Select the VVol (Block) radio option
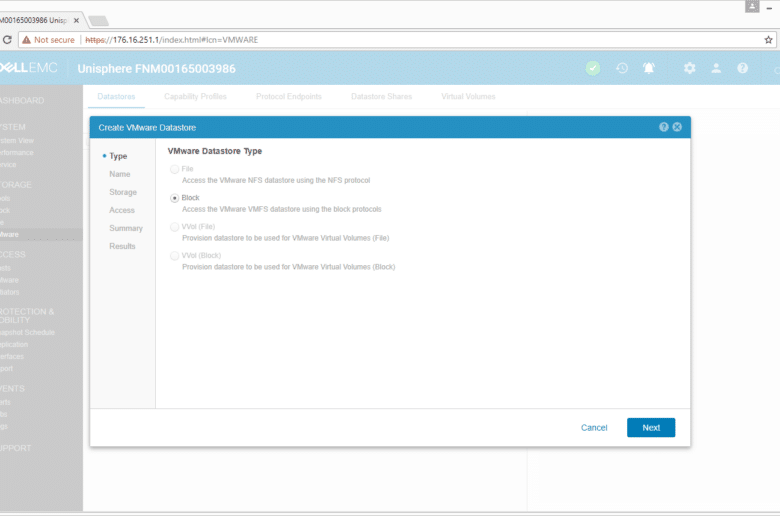 click(174, 256)
